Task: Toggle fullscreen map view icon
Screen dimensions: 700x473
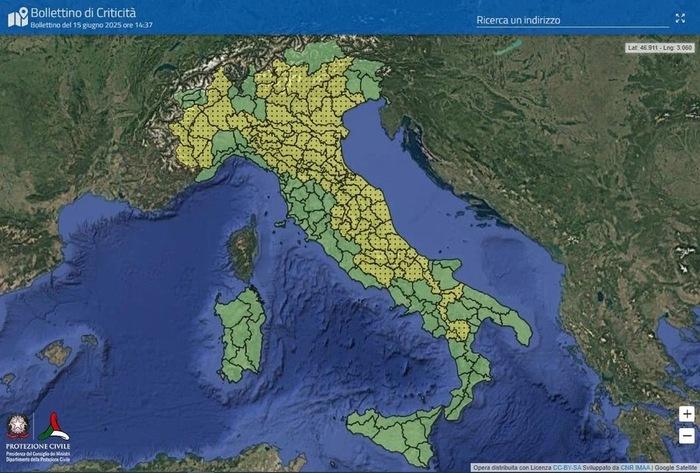Action: (680, 18)
